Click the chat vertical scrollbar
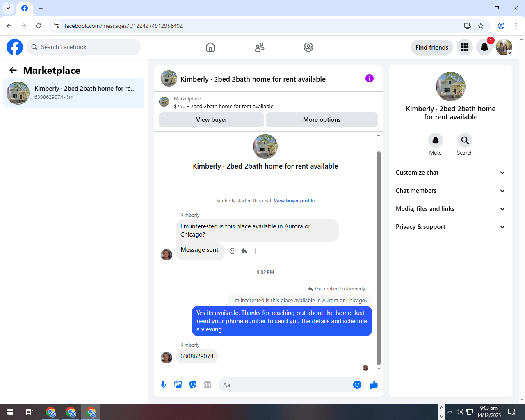 379,258
